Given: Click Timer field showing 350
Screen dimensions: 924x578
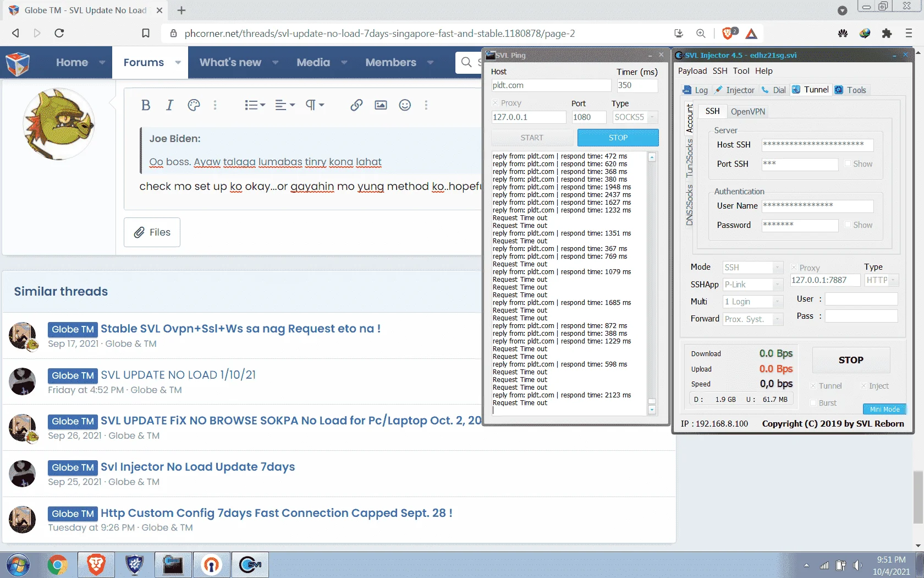Looking at the screenshot, I should [637, 85].
